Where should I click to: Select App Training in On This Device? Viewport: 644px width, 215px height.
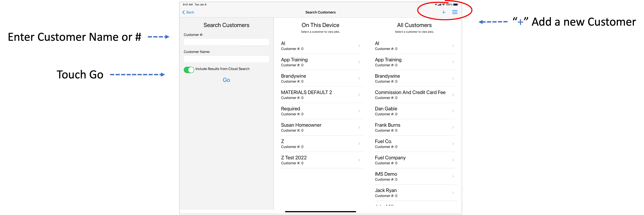tap(322, 62)
